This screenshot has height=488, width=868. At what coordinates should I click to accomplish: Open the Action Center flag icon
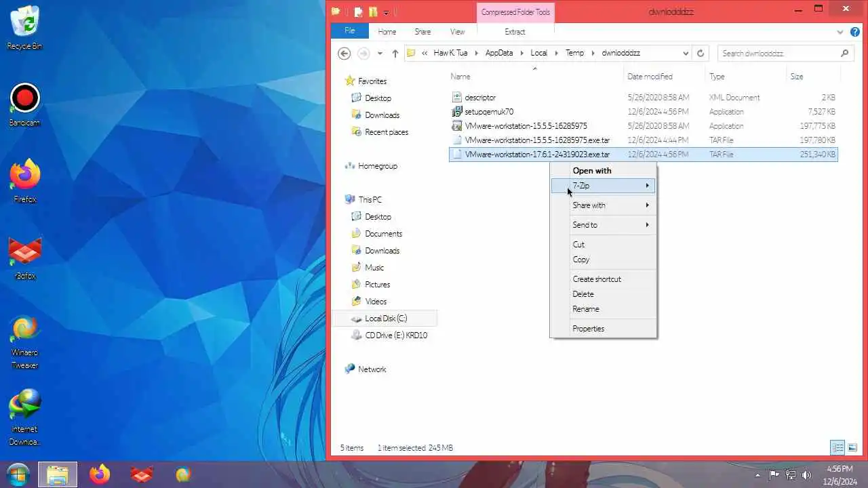[x=774, y=475]
